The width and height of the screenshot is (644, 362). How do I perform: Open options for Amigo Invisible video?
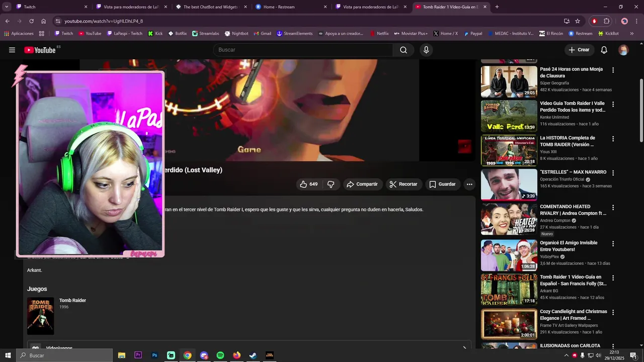[613, 244]
